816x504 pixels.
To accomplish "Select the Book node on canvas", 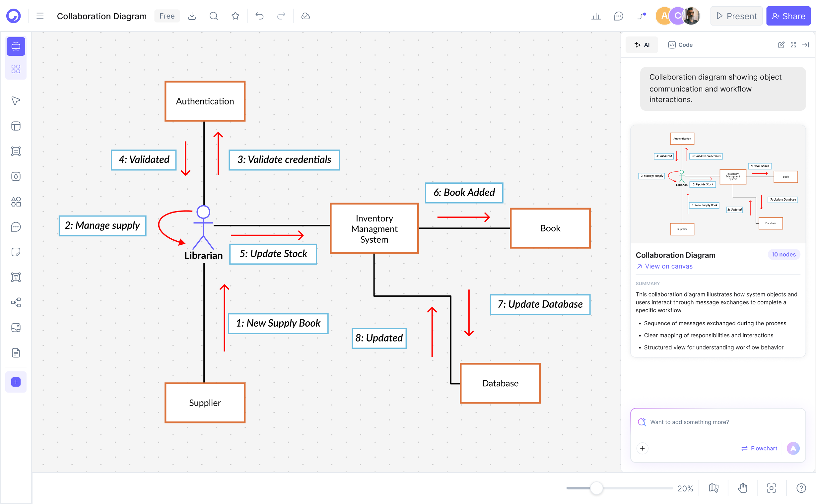I will (x=550, y=228).
